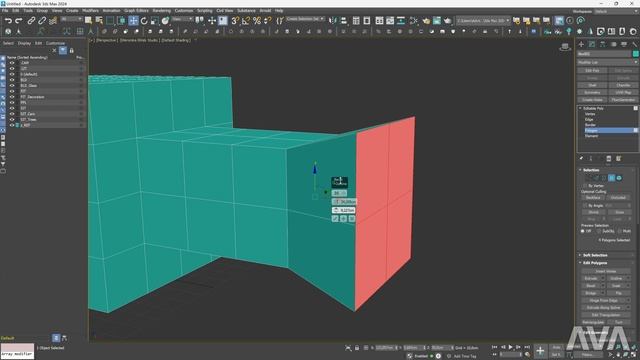Screen dimensions: 640x360
Task: Click the Configure Modifier Sets icon
Action: pos(619,159)
